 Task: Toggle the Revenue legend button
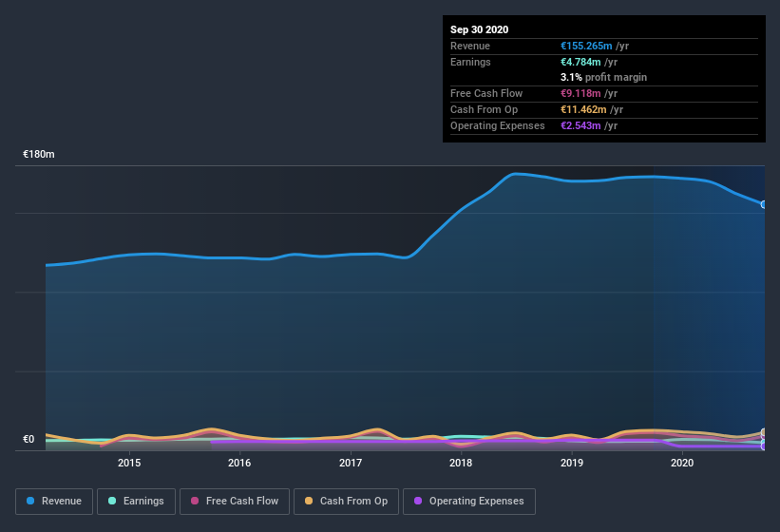[x=54, y=502]
